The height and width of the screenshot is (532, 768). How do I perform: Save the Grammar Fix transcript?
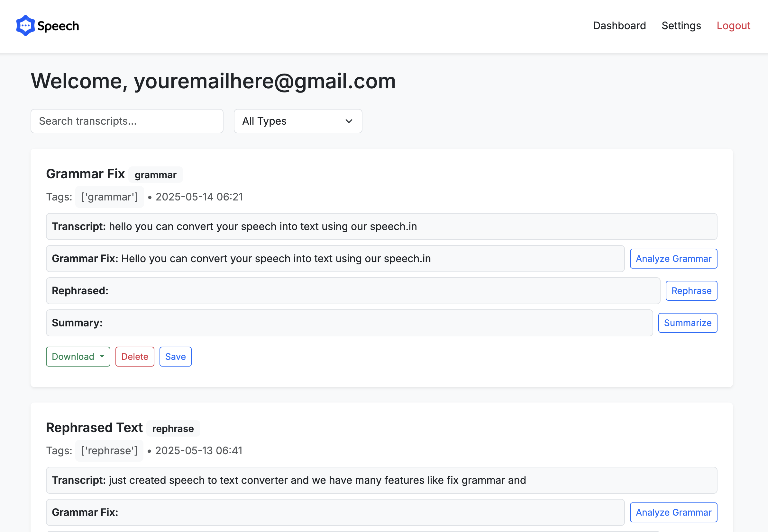click(x=176, y=357)
